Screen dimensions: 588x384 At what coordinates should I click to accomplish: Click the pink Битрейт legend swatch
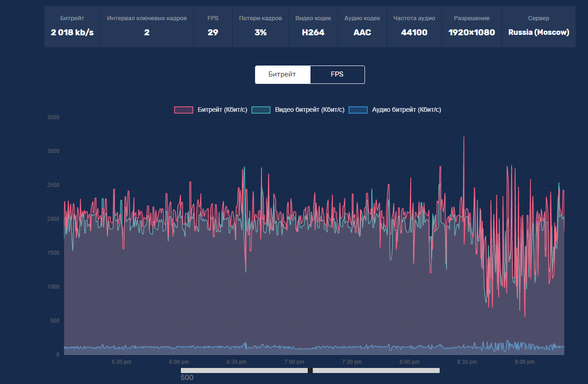pyautogui.click(x=184, y=110)
